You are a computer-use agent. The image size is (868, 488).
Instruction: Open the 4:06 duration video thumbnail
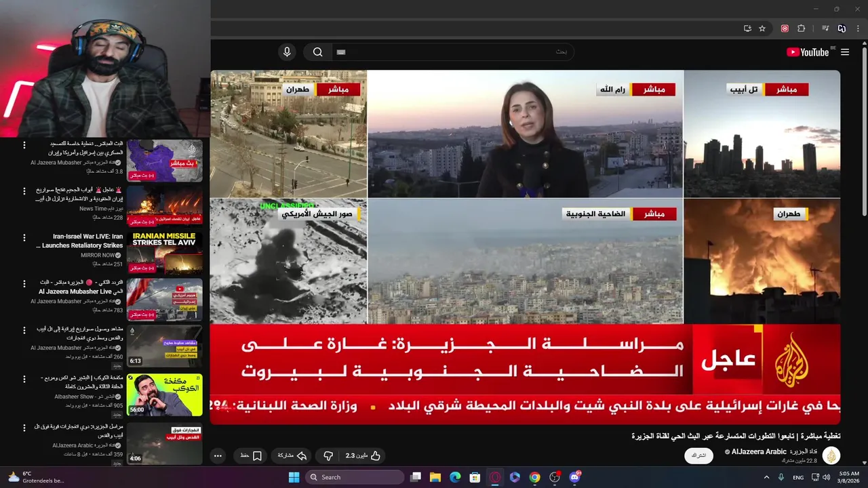point(165,443)
